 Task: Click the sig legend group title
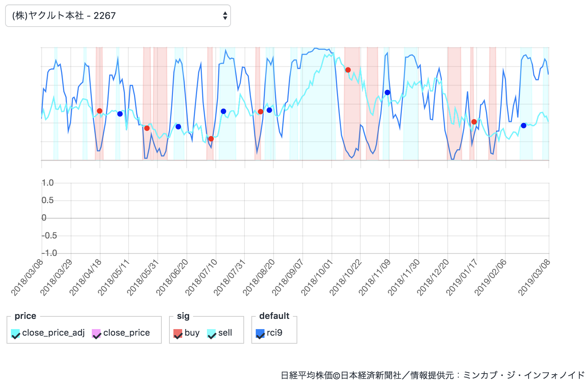coord(182,316)
